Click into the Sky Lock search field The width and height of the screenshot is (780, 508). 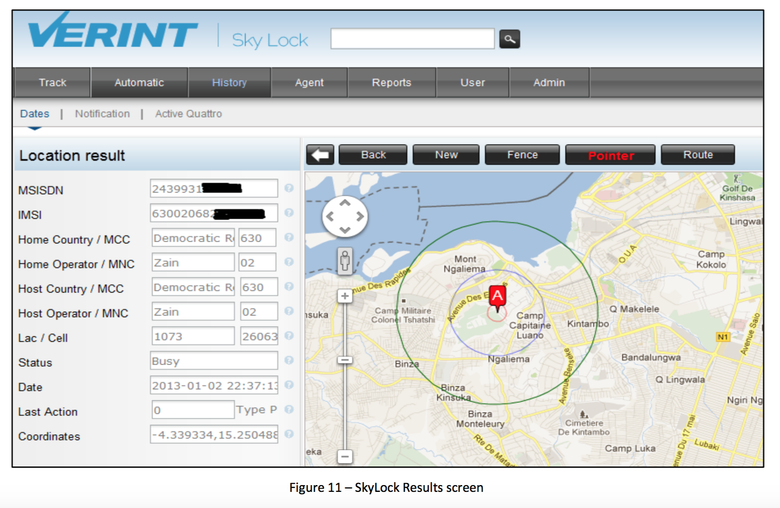point(412,39)
